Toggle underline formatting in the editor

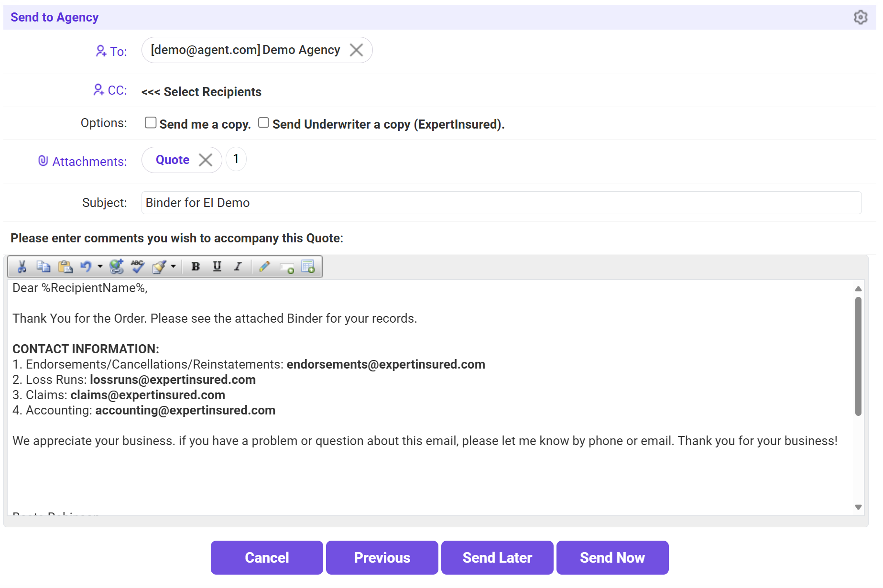(x=217, y=267)
